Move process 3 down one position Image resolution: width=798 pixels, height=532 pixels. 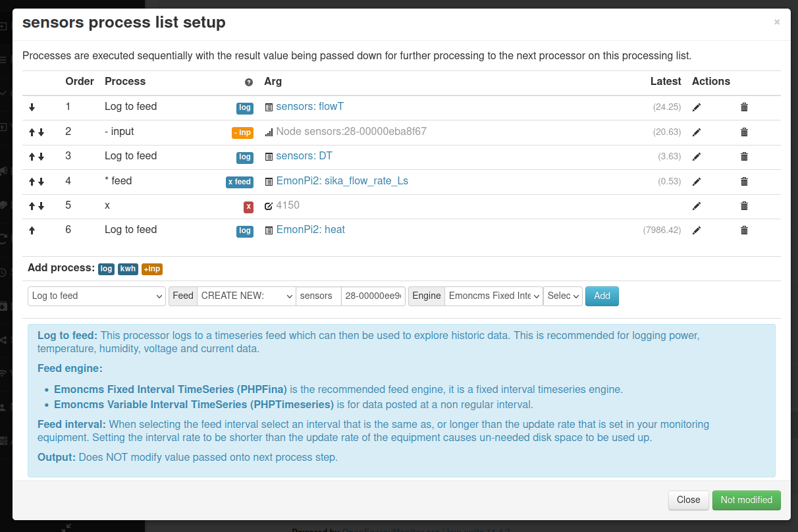(x=41, y=157)
